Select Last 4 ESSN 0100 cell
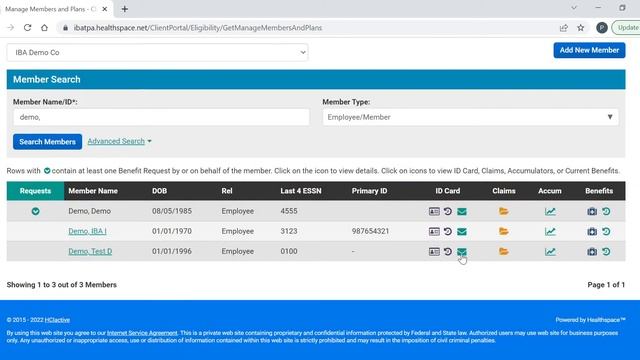This screenshot has width=640, height=360. pos(289,251)
